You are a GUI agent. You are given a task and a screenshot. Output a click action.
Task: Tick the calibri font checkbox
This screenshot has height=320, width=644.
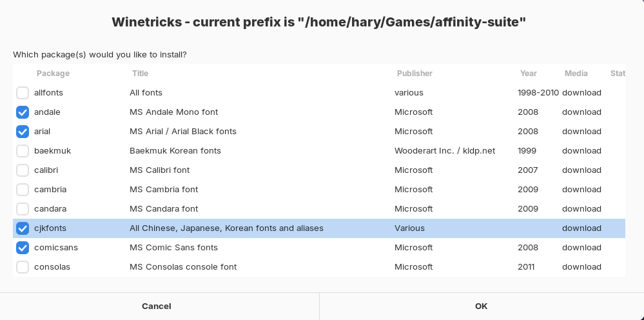click(x=23, y=170)
